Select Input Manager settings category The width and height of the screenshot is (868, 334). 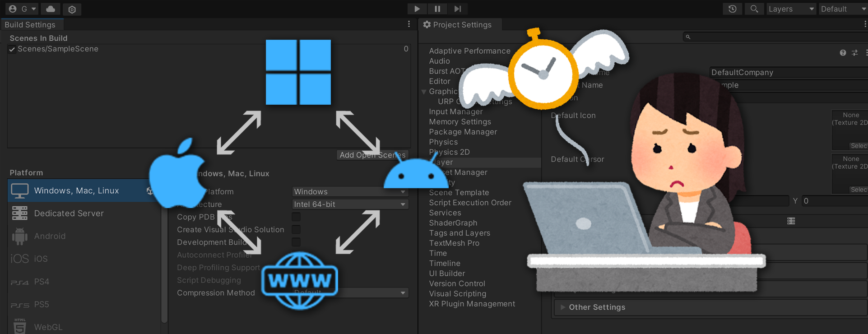click(x=455, y=111)
